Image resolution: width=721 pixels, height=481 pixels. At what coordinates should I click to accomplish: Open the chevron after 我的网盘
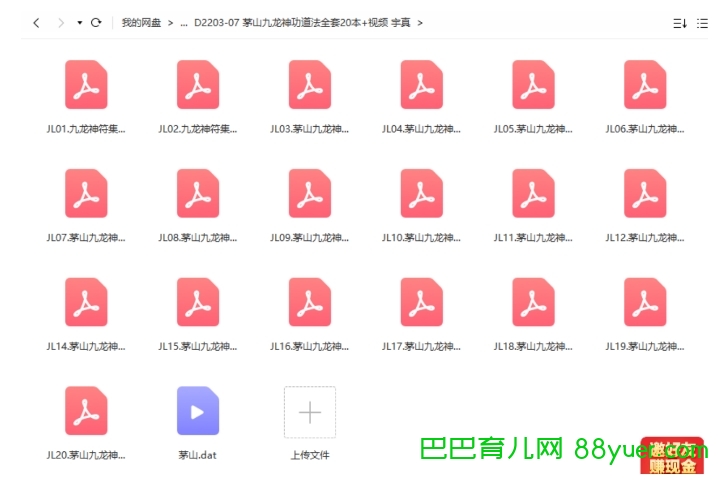170,23
